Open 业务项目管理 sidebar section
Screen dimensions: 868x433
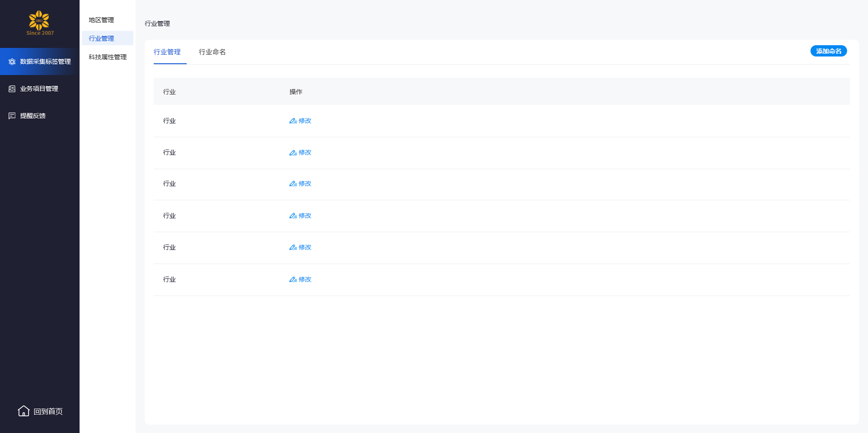[39, 89]
